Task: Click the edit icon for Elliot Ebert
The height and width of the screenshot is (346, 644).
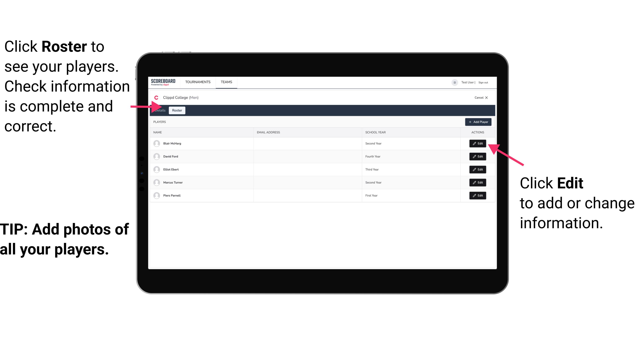Action: pos(478,170)
